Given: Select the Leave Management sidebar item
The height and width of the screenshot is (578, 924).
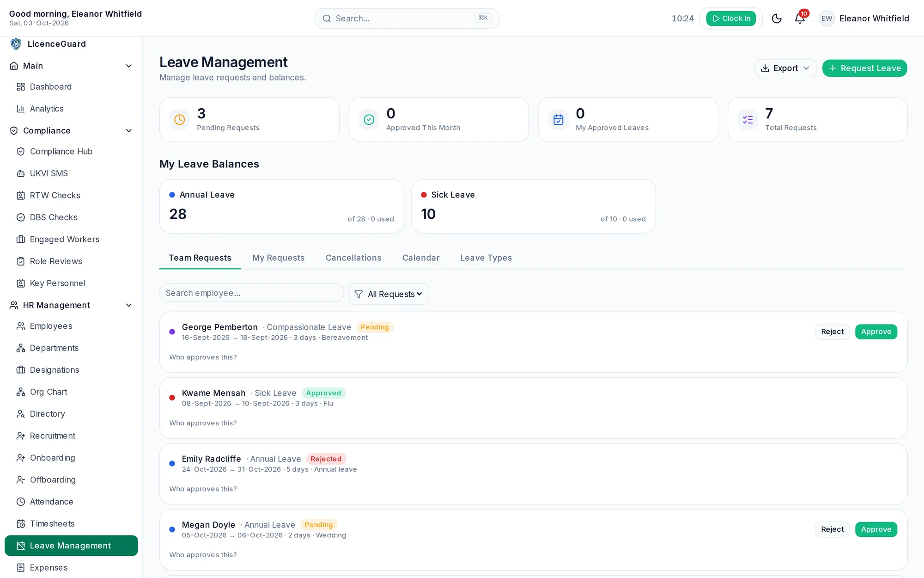Looking at the screenshot, I should click(71, 546).
